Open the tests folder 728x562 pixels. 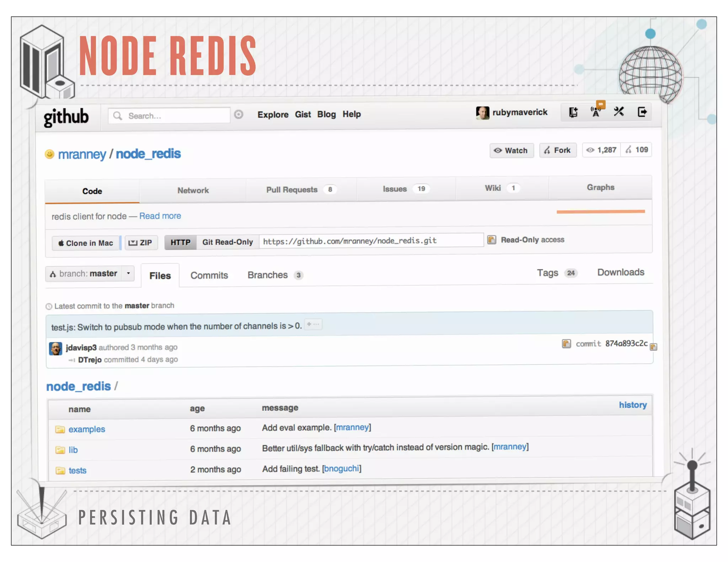(77, 471)
